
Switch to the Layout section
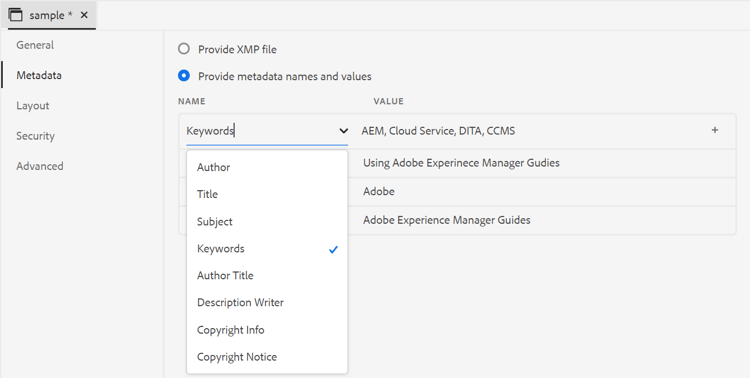coord(33,106)
